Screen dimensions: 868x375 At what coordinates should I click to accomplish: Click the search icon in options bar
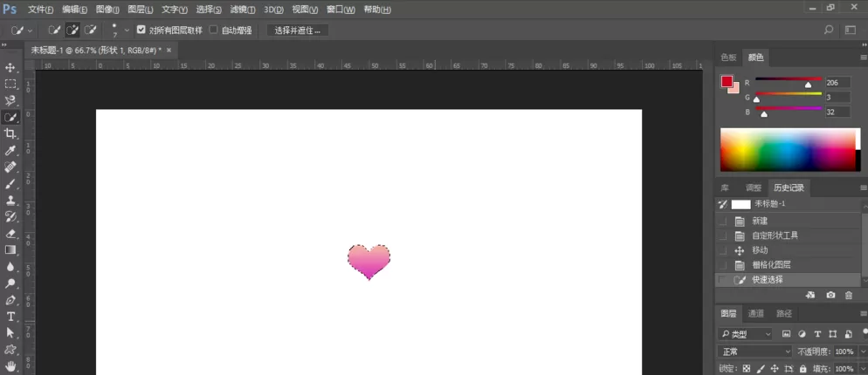tap(829, 30)
